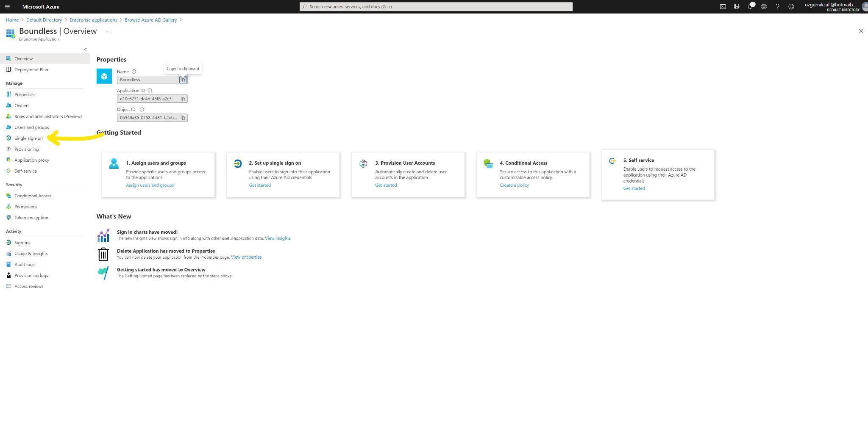Copy the Object ID to clipboard
Viewport: 868px width, 434px height.
(183, 118)
